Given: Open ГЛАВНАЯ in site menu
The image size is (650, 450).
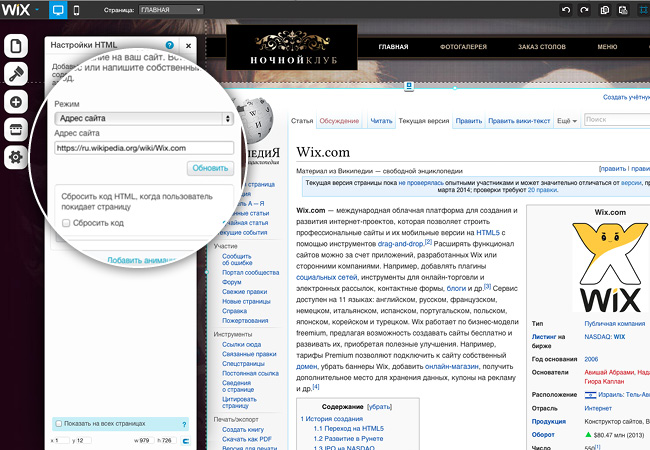Looking at the screenshot, I should 393,47.
